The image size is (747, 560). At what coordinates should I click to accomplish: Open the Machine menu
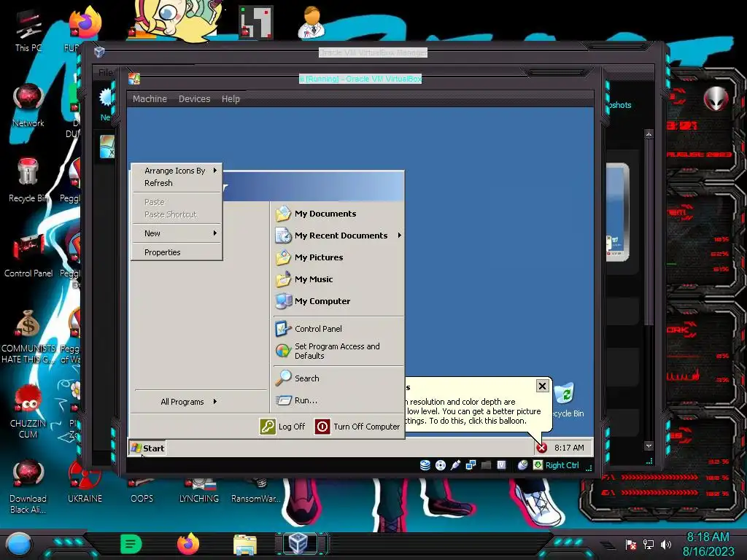point(150,98)
